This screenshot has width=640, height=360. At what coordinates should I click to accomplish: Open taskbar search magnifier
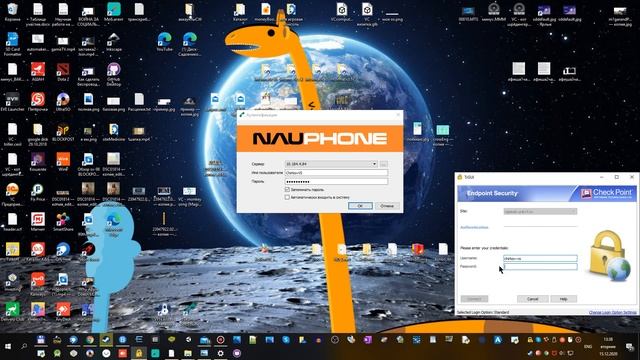coord(24,347)
